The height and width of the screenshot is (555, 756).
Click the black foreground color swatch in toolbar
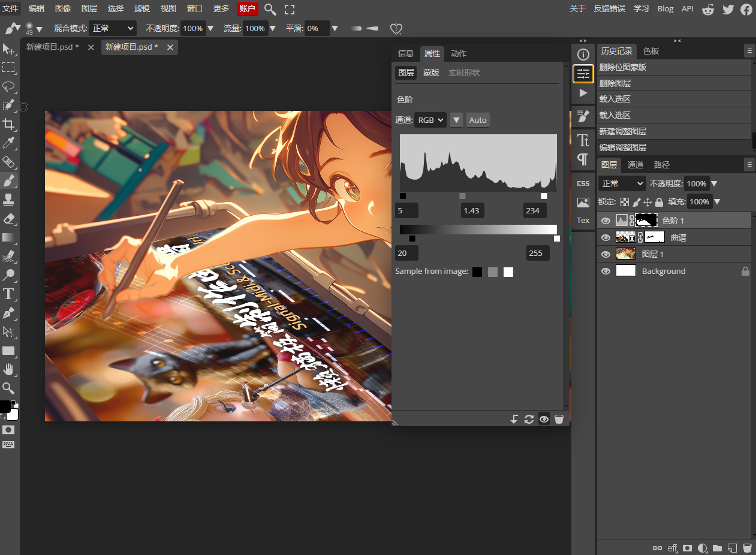[x=5, y=406]
